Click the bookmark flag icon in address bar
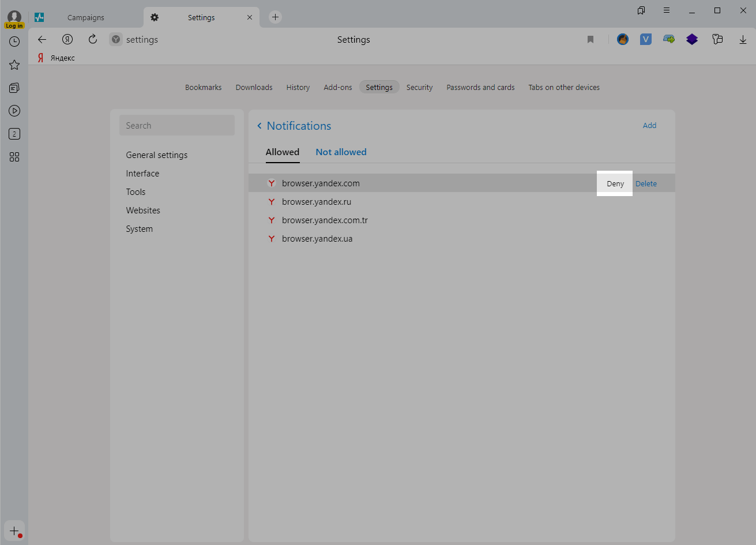 point(590,39)
